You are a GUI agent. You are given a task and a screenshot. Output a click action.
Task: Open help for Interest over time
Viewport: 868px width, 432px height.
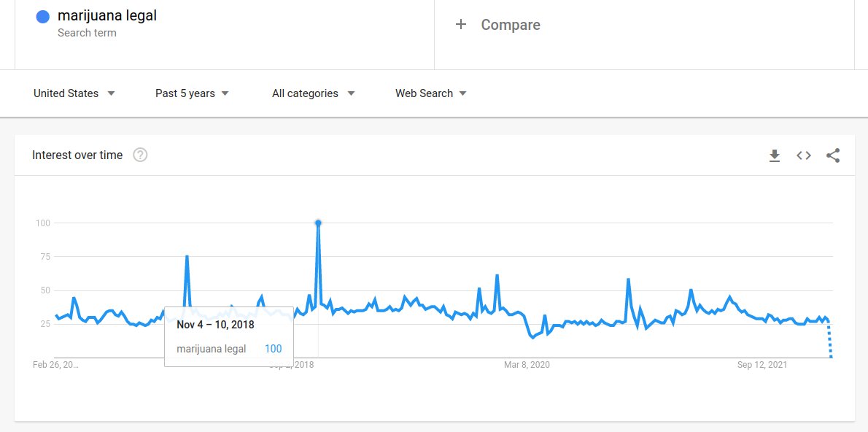point(140,155)
